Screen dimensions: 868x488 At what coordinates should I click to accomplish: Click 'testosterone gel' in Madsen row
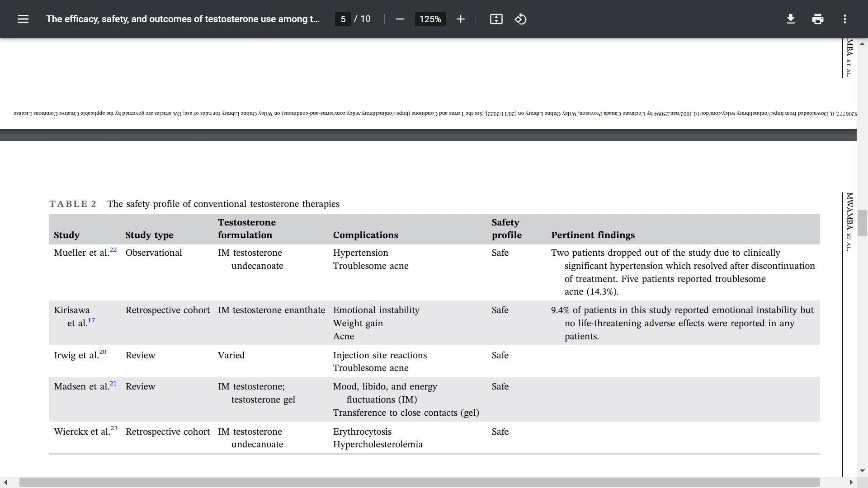[263, 399]
